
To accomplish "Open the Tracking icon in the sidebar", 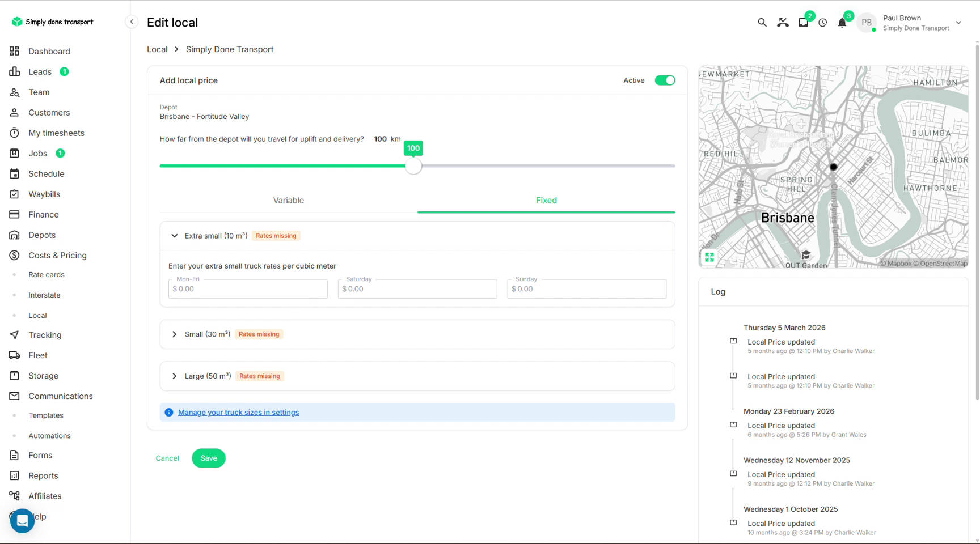I will point(15,335).
